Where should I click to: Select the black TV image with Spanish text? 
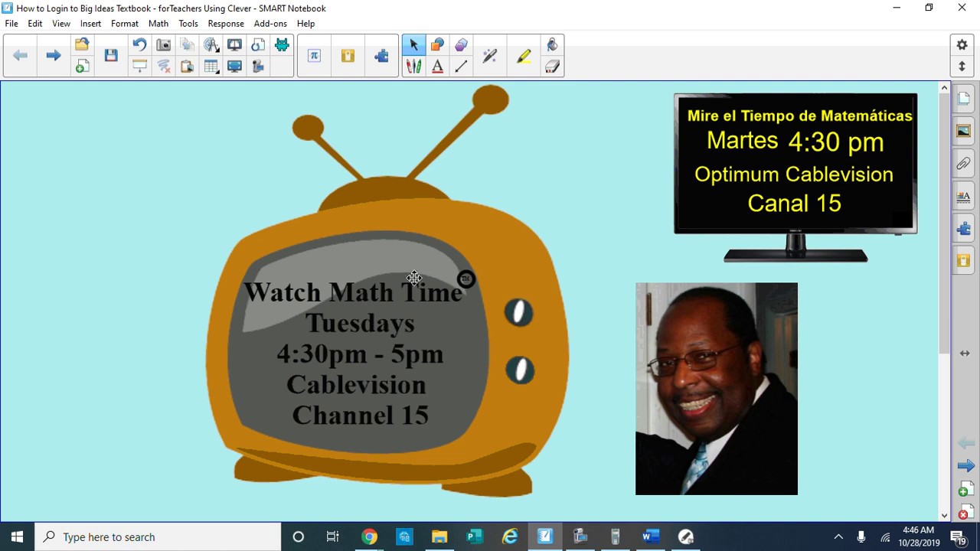(x=795, y=178)
